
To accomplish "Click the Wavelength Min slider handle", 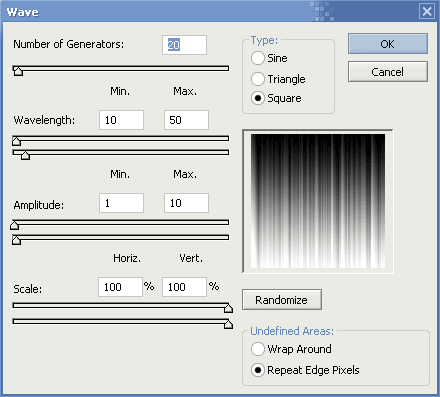I will (16, 141).
